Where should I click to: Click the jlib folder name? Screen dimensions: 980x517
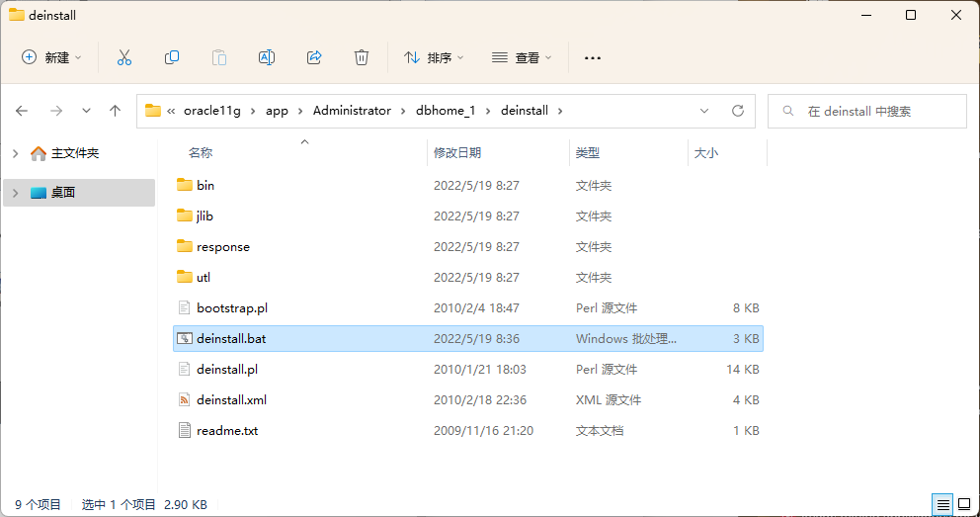point(205,215)
